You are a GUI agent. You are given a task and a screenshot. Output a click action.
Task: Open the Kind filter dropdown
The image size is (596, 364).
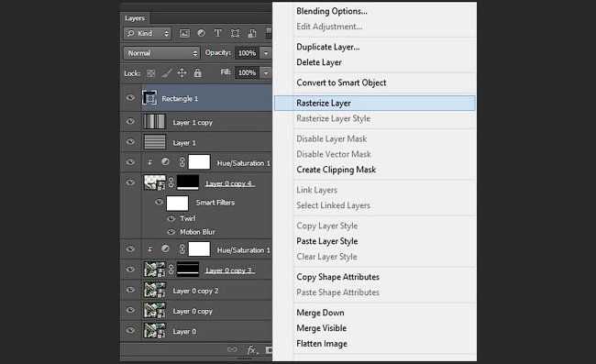tap(148, 33)
